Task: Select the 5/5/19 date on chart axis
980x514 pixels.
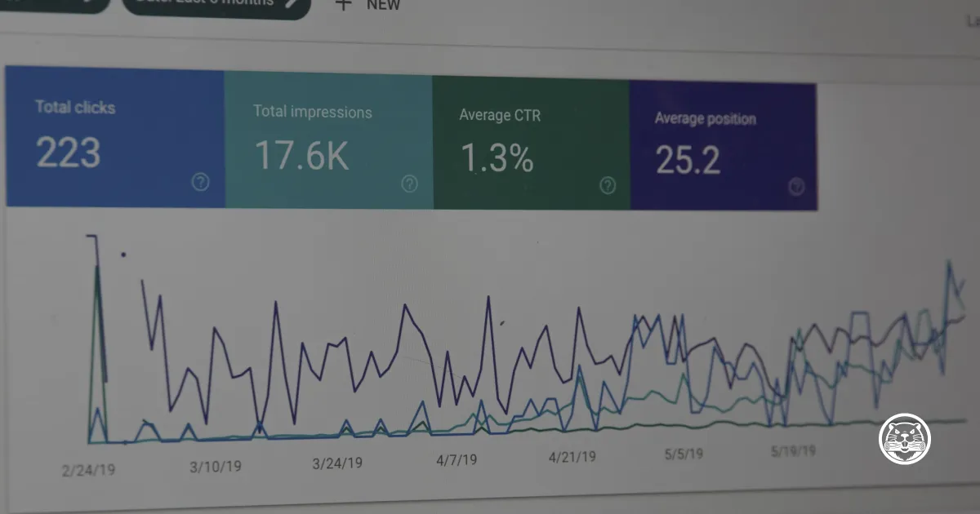Action: (x=684, y=454)
